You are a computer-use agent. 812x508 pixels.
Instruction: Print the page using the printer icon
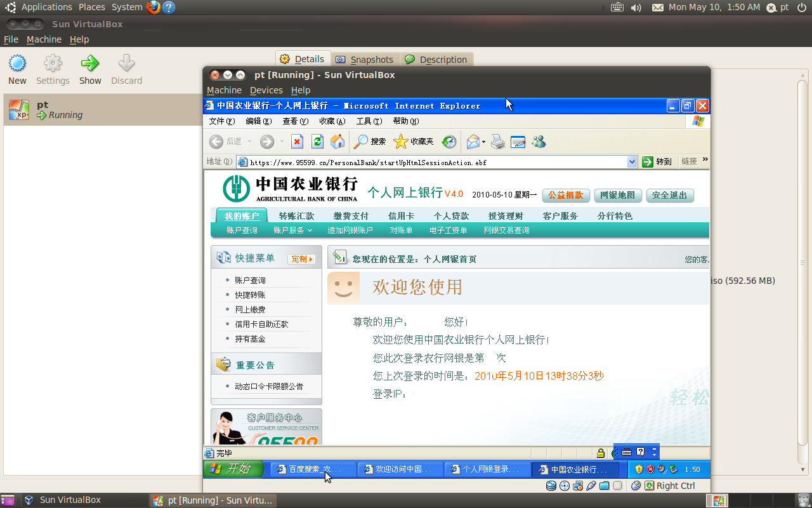(499, 142)
